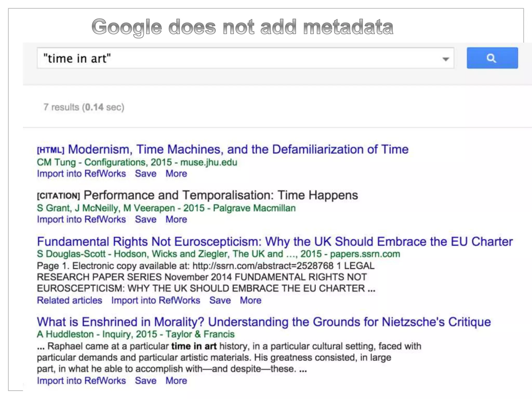This screenshot has height=399, width=532.
Task: Import the Douglas-Scott paper into RefWorks
Action: pos(156,300)
